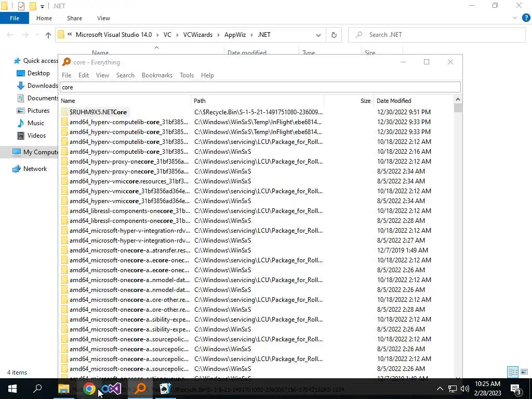Click 'VCWizards' breadcrumb in address bar
532x399 pixels.
point(198,35)
